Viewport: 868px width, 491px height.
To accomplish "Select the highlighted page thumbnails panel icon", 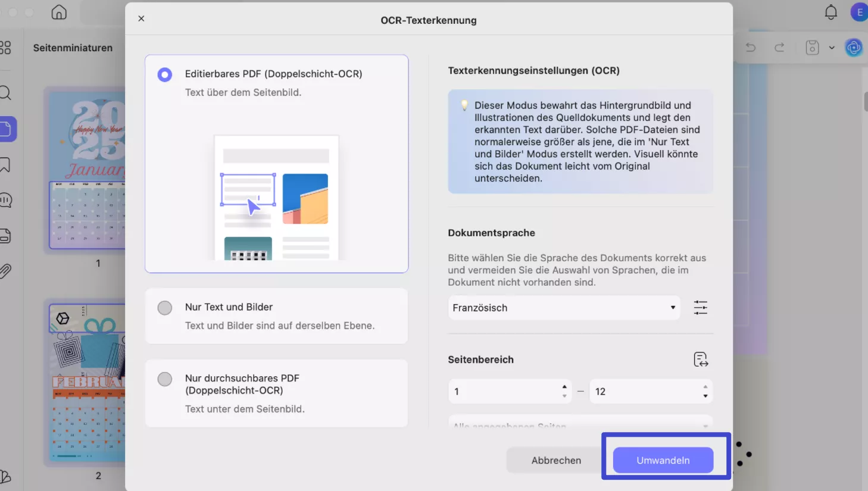I will (7, 129).
